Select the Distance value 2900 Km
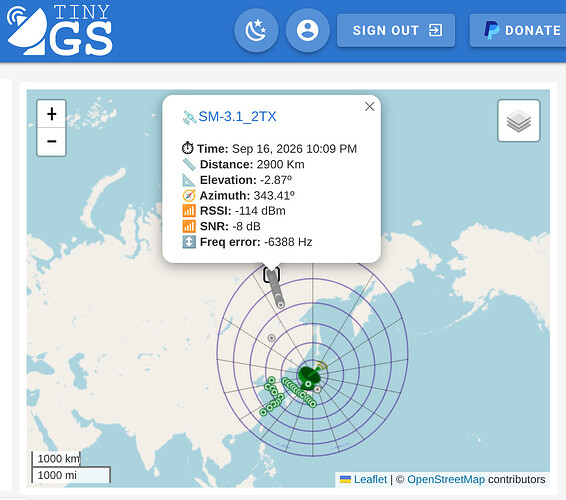The height and width of the screenshot is (500, 566). 280,165
